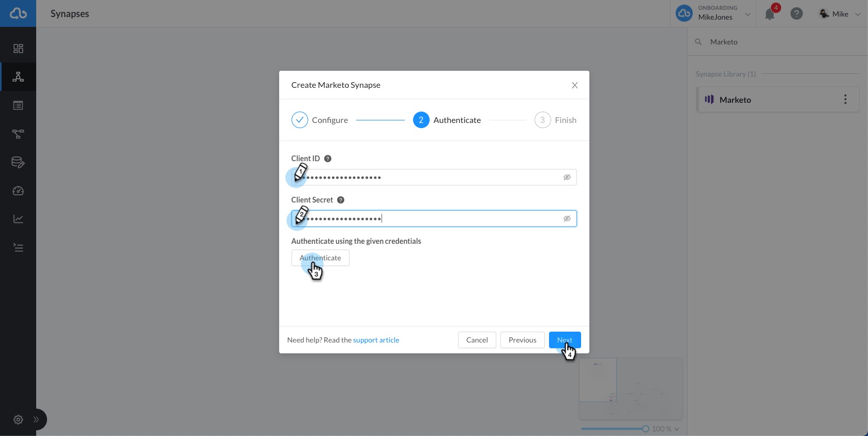Click the Synapse Library (1) heading

pyautogui.click(x=726, y=74)
